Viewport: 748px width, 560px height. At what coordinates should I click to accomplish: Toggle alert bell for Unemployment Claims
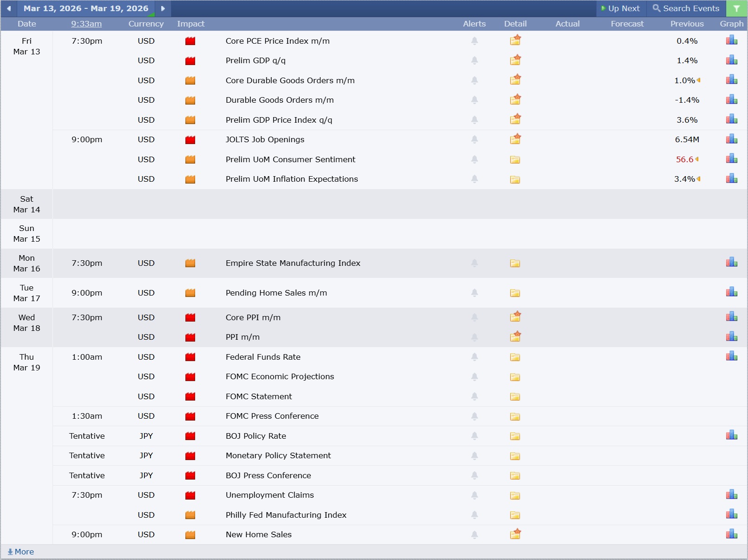click(474, 495)
